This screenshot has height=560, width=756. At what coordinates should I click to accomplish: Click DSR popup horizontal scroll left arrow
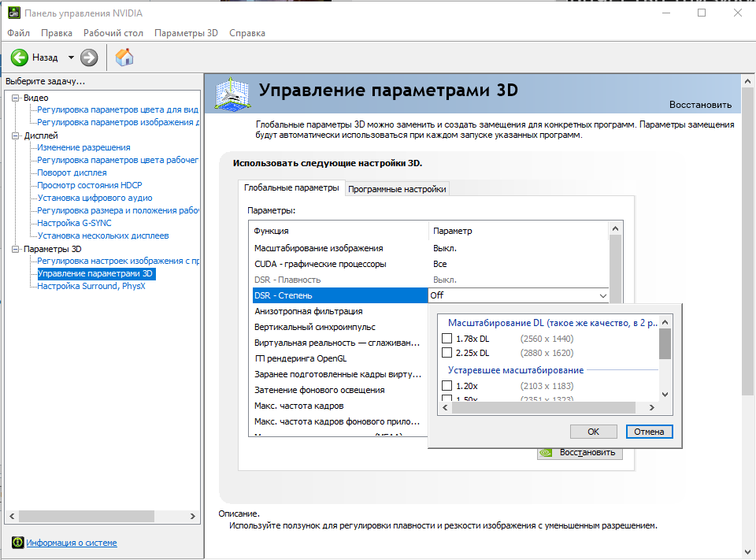click(444, 407)
